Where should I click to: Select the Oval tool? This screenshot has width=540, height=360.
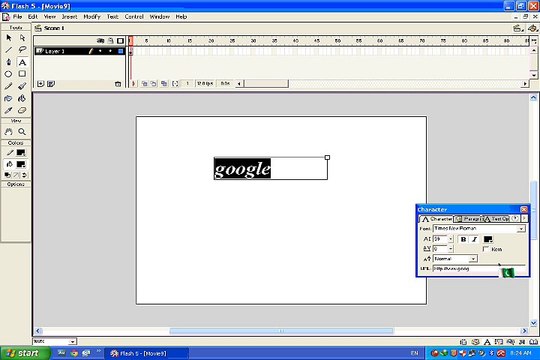[9, 74]
